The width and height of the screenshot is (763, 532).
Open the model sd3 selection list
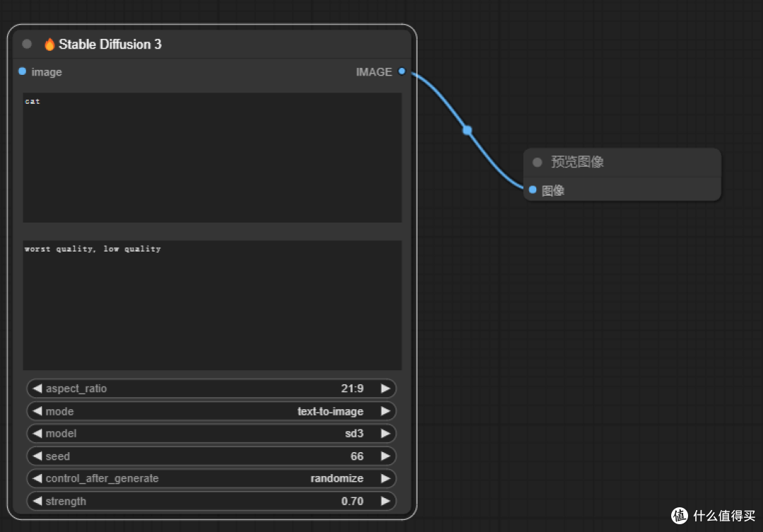coord(212,434)
